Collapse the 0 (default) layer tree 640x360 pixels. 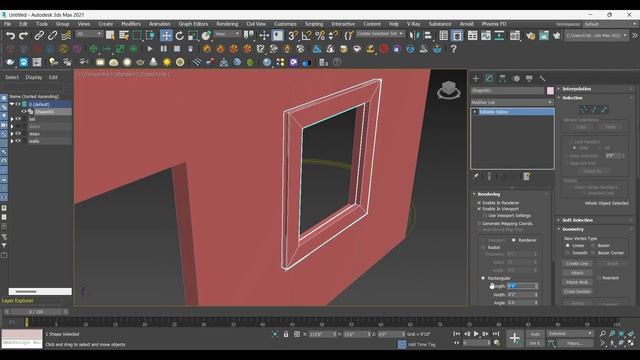click(12, 104)
